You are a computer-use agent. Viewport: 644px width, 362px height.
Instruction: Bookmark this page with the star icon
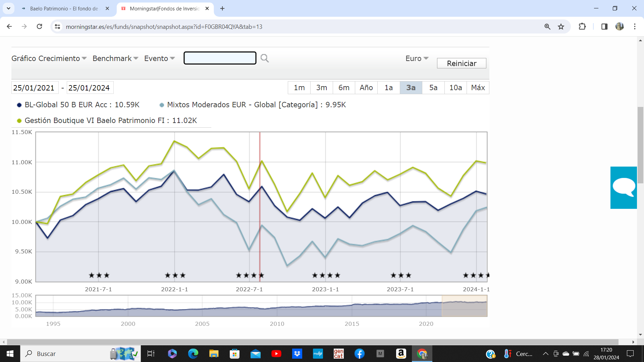561,26
